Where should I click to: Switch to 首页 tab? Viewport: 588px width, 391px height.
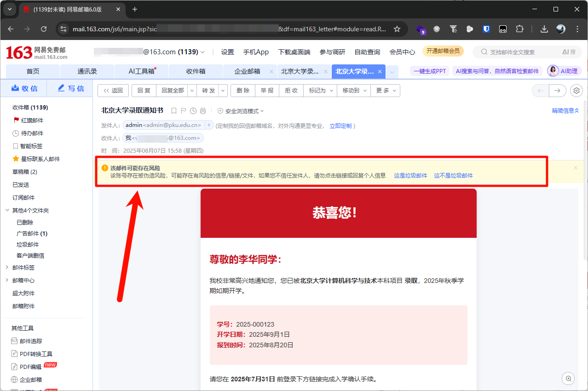pos(33,71)
